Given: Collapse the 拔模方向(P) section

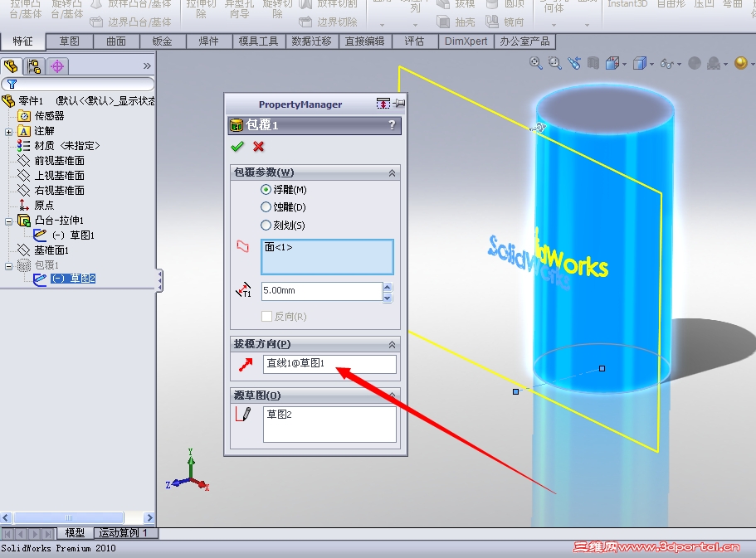Looking at the screenshot, I should [392, 345].
